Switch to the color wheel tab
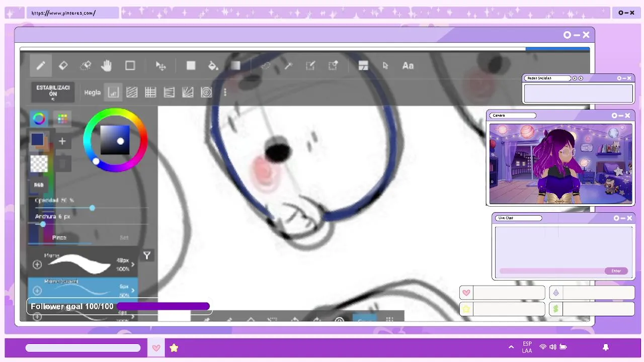The width and height of the screenshot is (644, 362). (x=39, y=119)
